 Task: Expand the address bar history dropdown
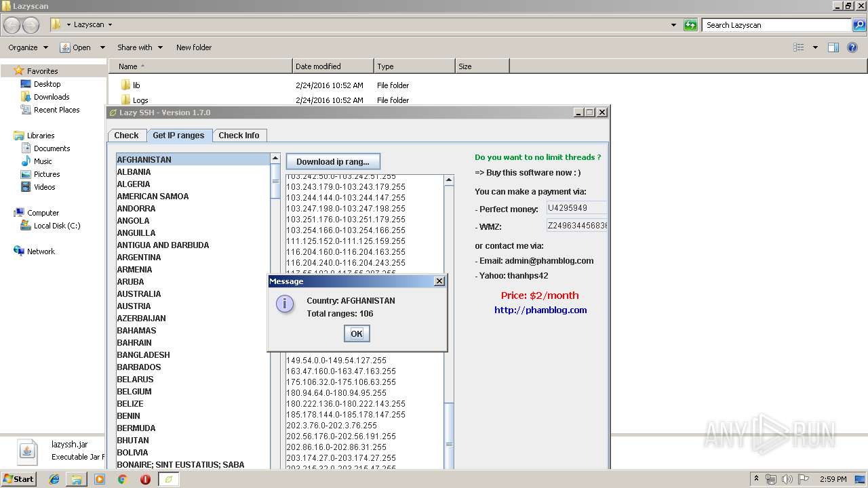[x=673, y=25]
